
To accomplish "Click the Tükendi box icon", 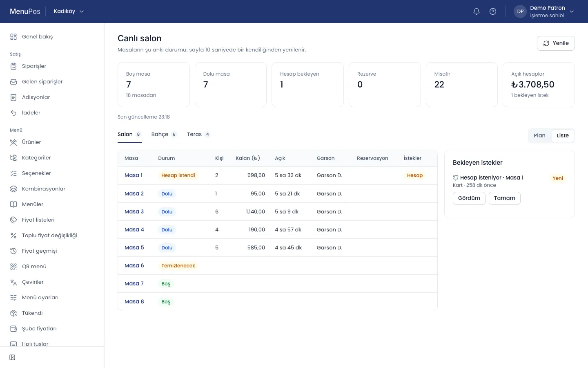I will pyautogui.click(x=13, y=313).
